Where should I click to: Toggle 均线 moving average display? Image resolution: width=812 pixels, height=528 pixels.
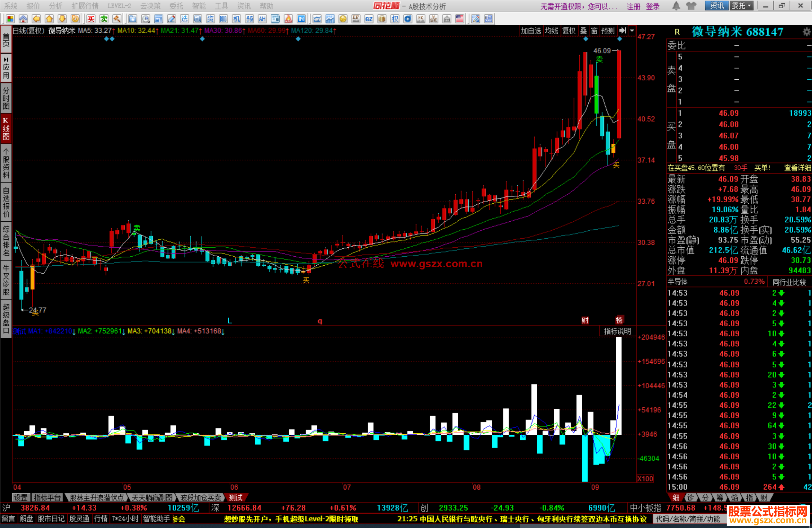coord(551,31)
